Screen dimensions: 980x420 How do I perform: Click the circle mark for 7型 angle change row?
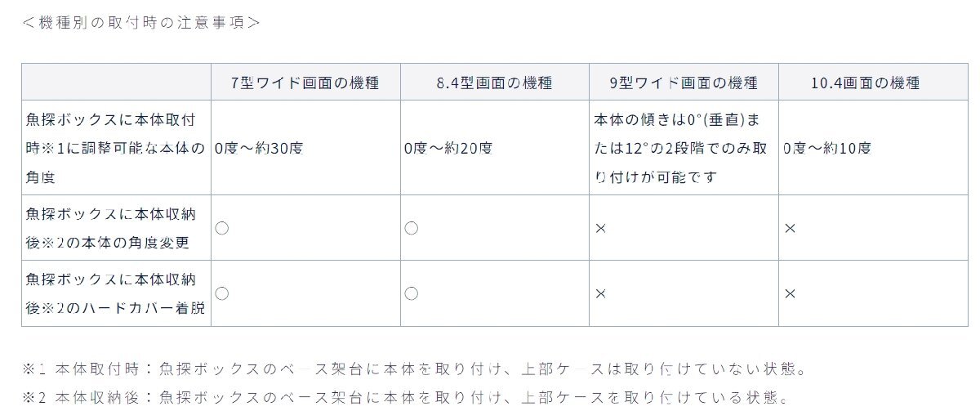click(221, 228)
